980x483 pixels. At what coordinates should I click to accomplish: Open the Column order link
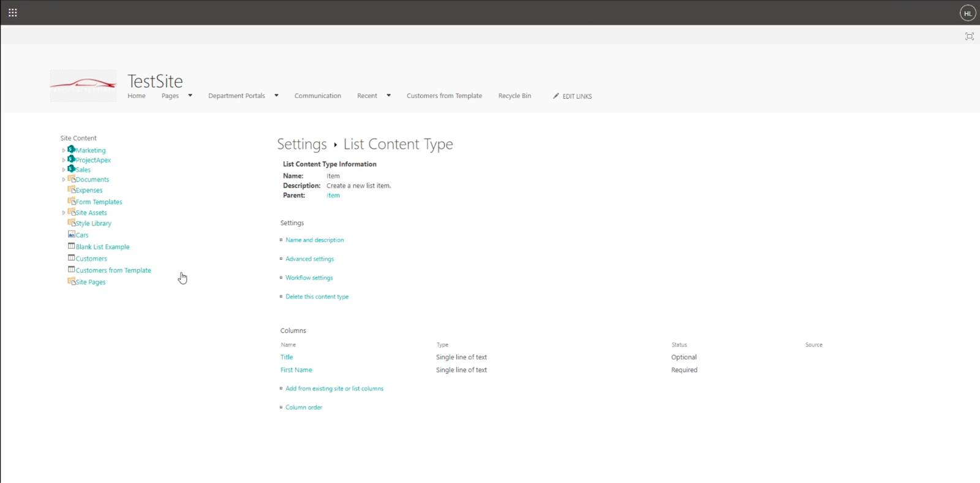[x=304, y=407]
